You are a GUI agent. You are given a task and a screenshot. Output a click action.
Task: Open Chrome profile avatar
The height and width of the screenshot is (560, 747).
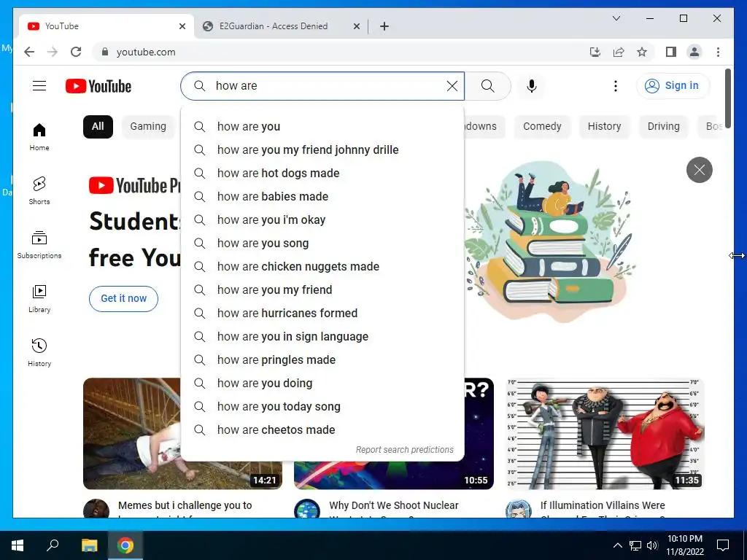click(x=694, y=52)
